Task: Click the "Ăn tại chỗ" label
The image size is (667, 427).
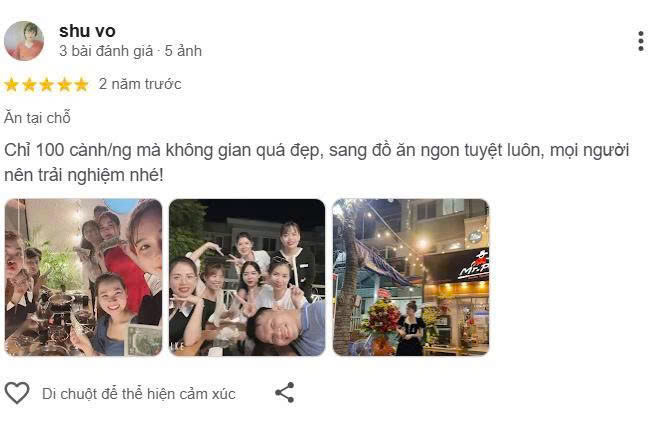Action: click(x=37, y=118)
